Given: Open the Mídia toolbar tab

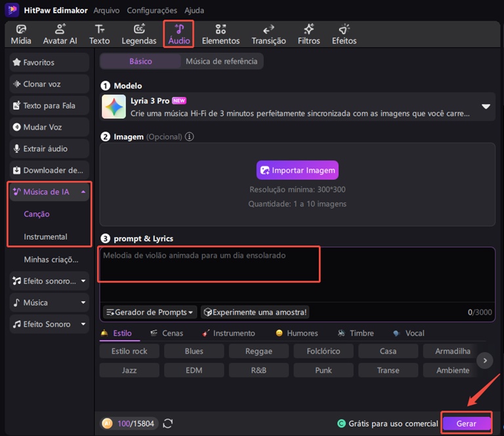Looking at the screenshot, I should [x=21, y=34].
